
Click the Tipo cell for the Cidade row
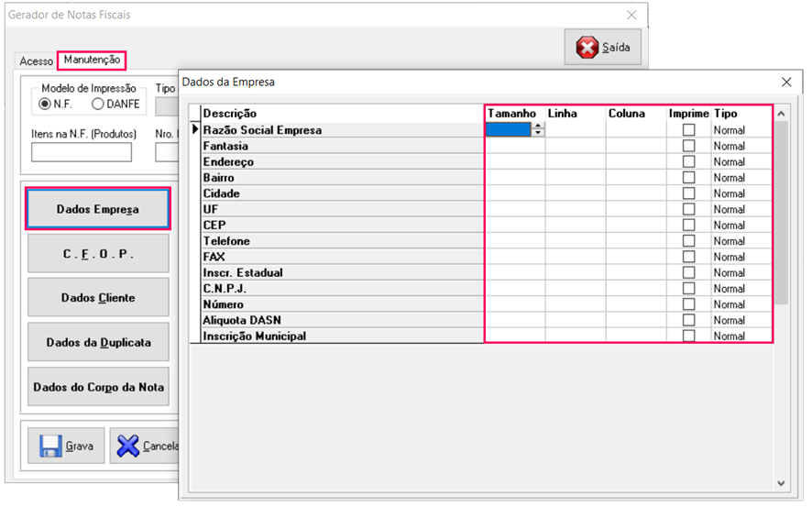pos(741,193)
